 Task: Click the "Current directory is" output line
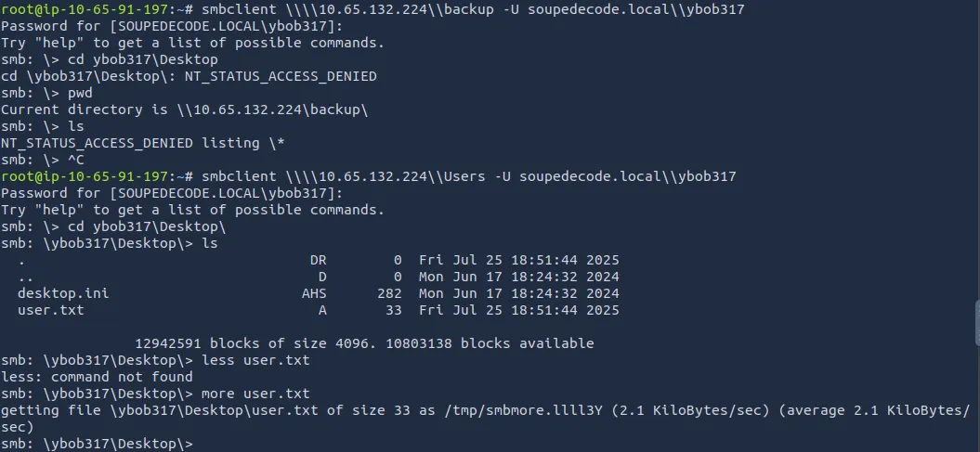[x=185, y=110]
